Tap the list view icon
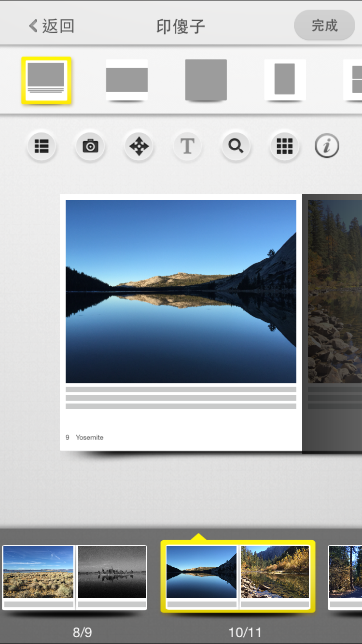The width and height of the screenshot is (362, 644). point(42,146)
